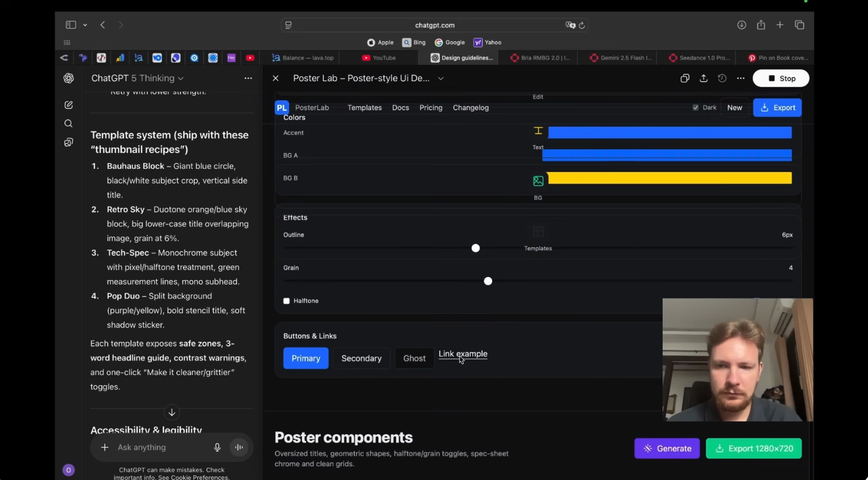Click the Grain slider handle

(x=488, y=281)
